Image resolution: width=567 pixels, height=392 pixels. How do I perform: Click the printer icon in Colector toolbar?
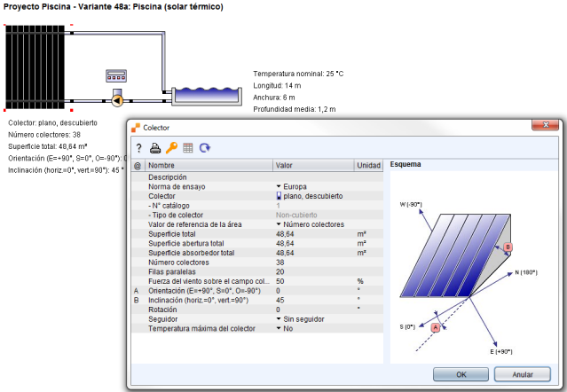(155, 148)
